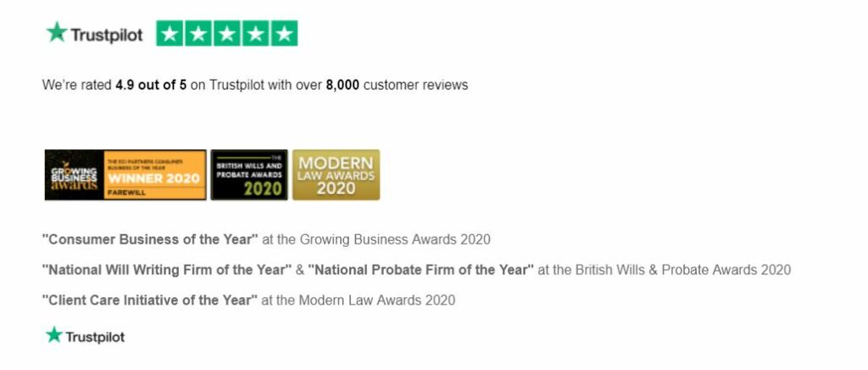This screenshot has height=370, width=868.
Task: Click the bold "4.9 out of 5" rating text
Action: pos(151,85)
